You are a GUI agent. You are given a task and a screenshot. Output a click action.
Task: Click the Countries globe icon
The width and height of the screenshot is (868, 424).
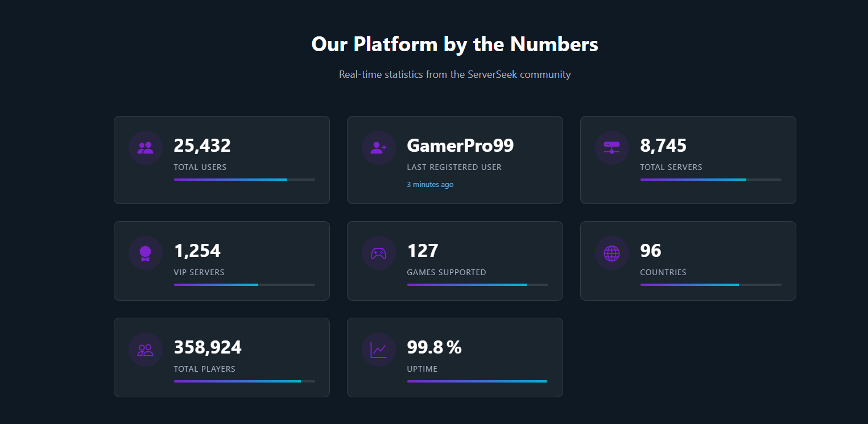click(x=612, y=253)
